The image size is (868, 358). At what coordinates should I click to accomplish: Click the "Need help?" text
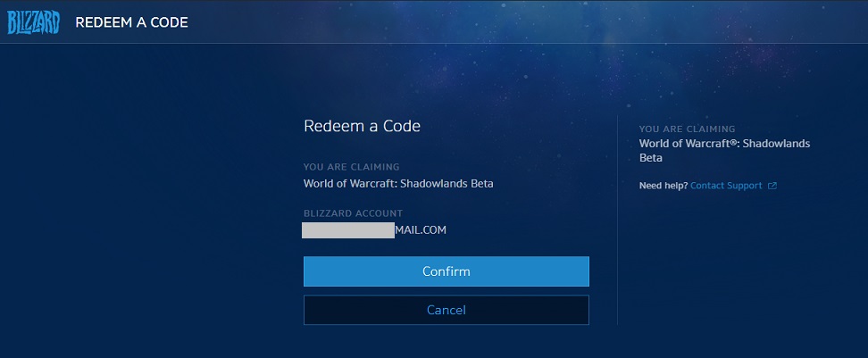point(664,186)
